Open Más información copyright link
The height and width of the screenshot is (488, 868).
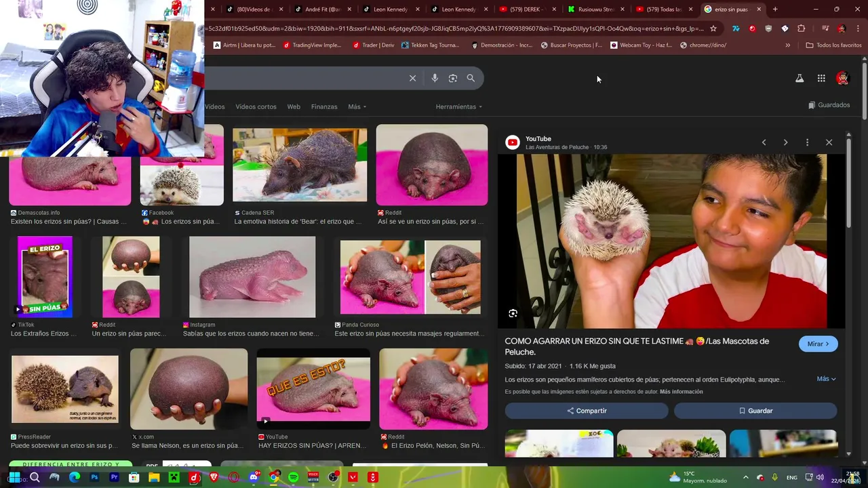coord(681,392)
